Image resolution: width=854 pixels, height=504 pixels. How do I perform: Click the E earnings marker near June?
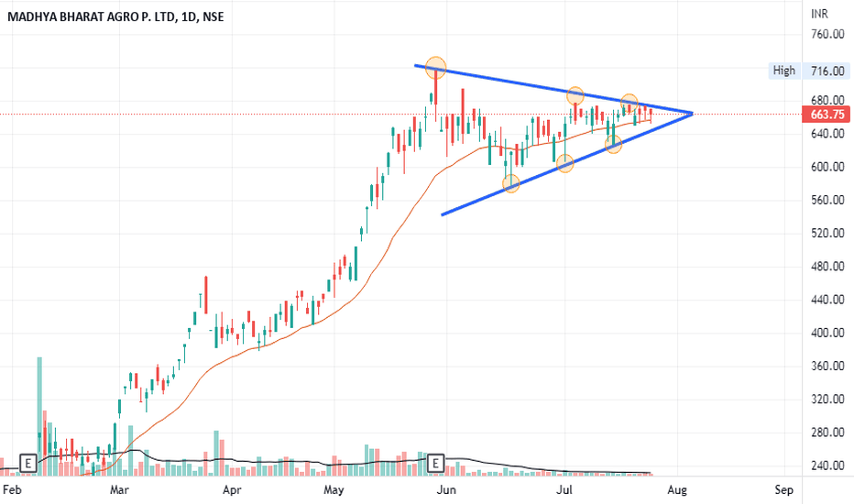[435, 463]
